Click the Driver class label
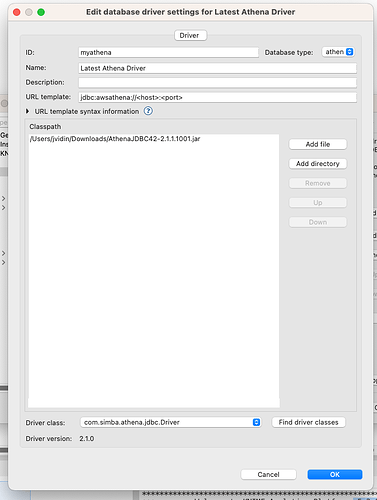Screen dimensions: 377x500 [x=45, y=423]
